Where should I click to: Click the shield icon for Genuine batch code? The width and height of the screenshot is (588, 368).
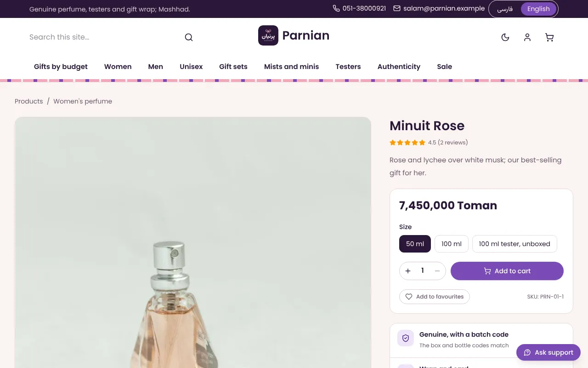pyautogui.click(x=406, y=338)
